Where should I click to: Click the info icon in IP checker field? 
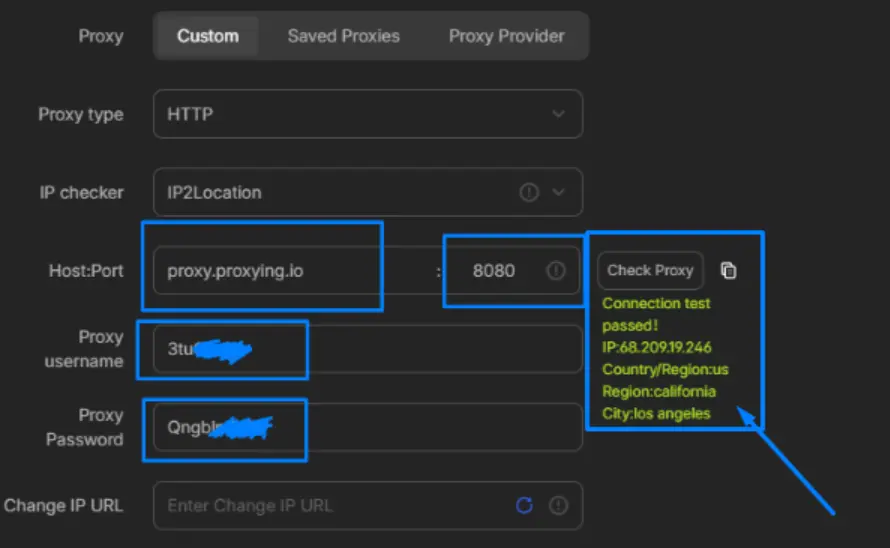click(x=529, y=192)
